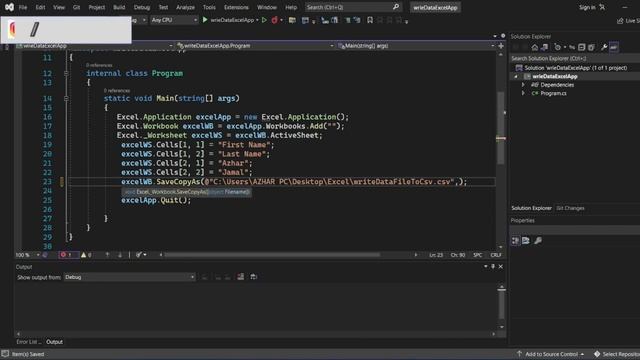Click the search magnifier icon

[x=396, y=7]
